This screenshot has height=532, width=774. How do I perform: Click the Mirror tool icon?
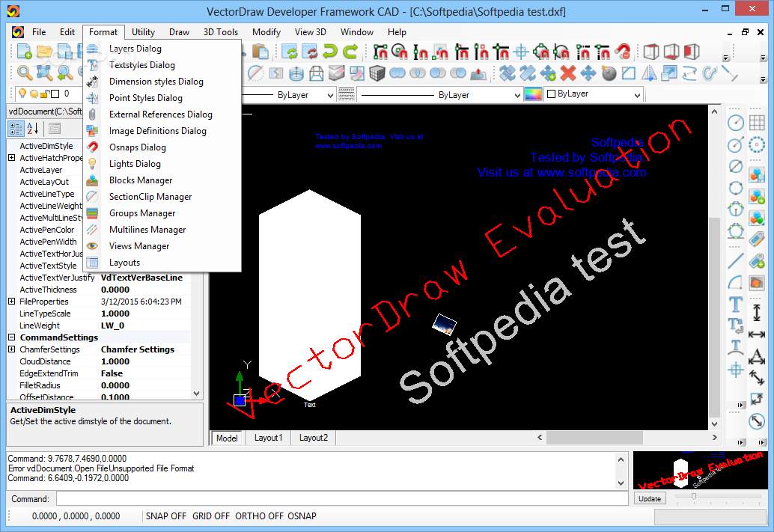click(x=649, y=73)
